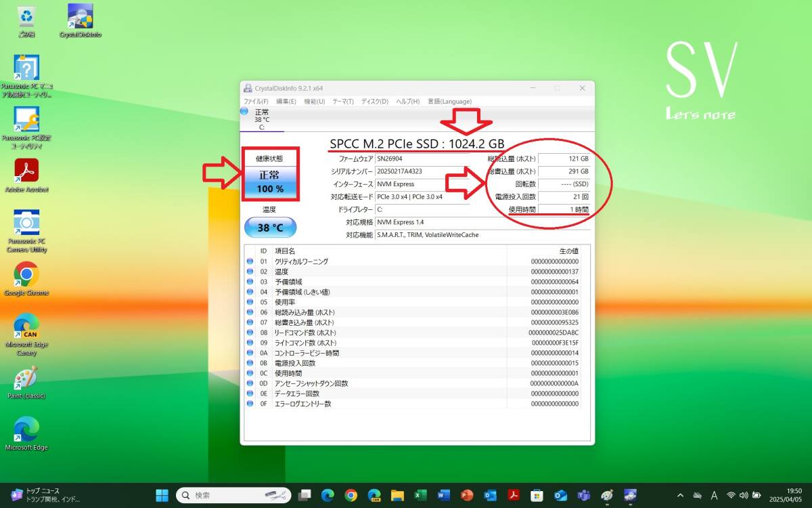
Task: Open the ディスク(D) menu
Action: click(375, 102)
